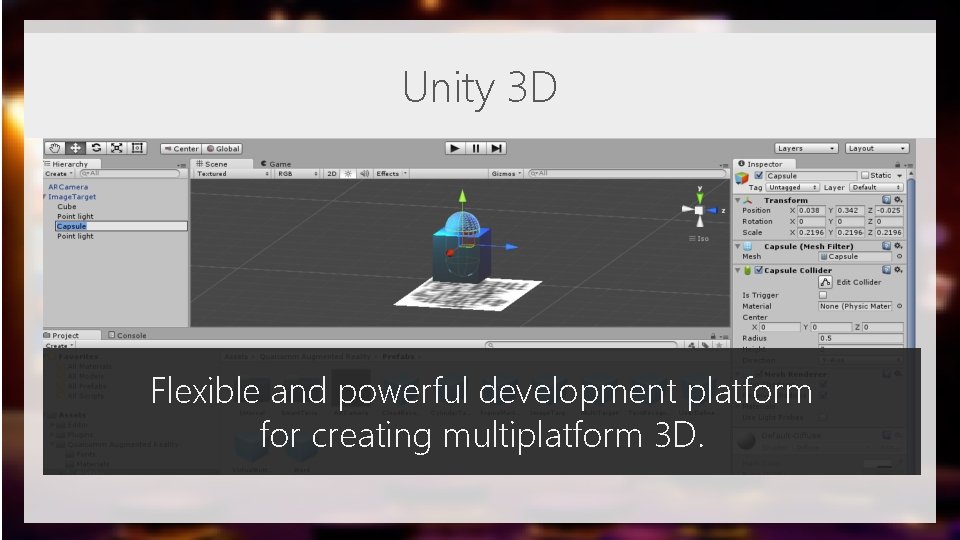Screen dimensions: 960x540
Task: Click the Position X value field
Action: (x=812, y=211)
